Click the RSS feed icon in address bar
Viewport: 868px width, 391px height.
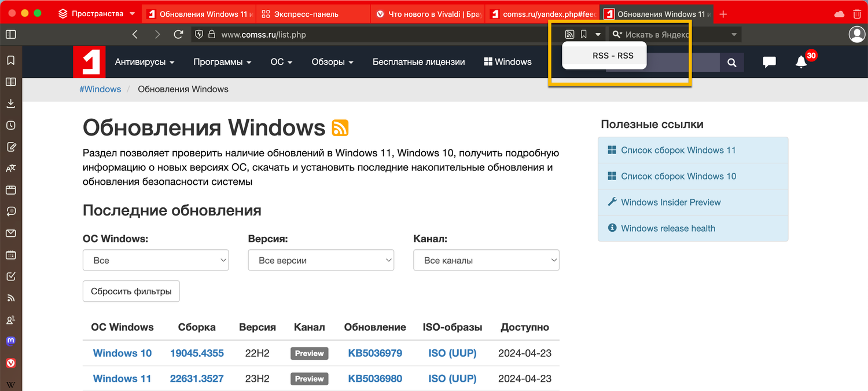569,34
